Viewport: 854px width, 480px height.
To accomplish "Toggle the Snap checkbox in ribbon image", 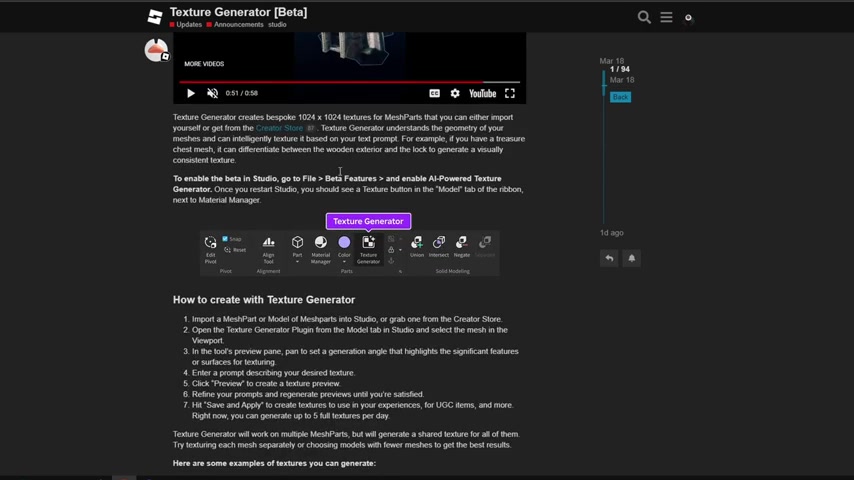I will [225, 239].
